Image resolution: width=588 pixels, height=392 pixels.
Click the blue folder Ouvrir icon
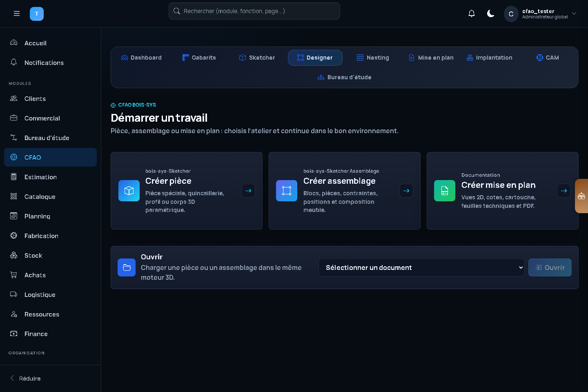pyautogui.click(x=127, y=267)
